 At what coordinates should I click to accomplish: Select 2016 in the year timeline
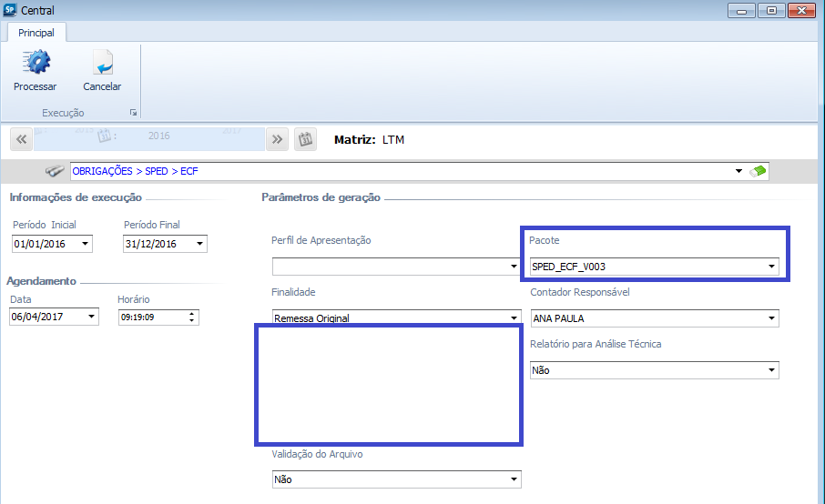click(x=159, y=136)
